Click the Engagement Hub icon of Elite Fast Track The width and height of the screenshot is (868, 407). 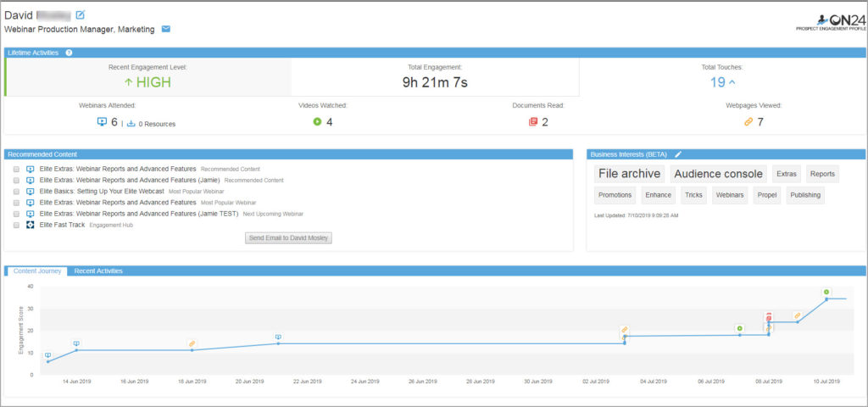31,225
